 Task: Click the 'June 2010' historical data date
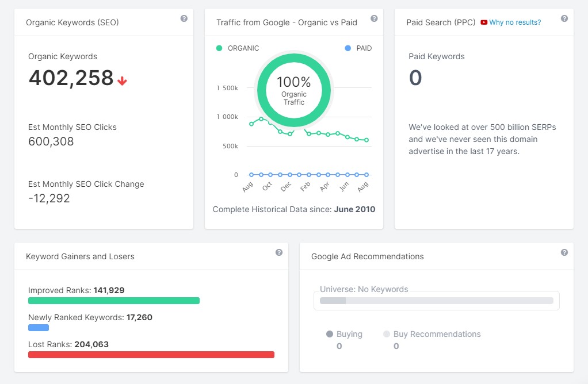click(354, 209)
